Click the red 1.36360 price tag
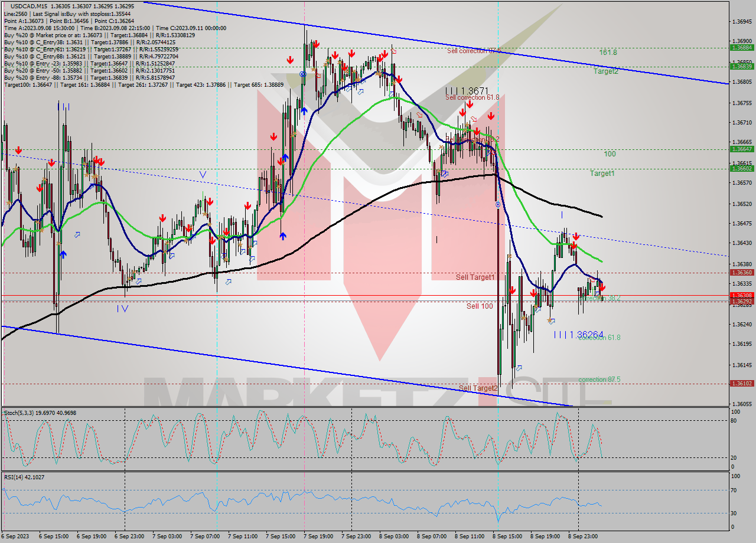The height and width of the screenshot is (543, 756). (x=741, y=273)
